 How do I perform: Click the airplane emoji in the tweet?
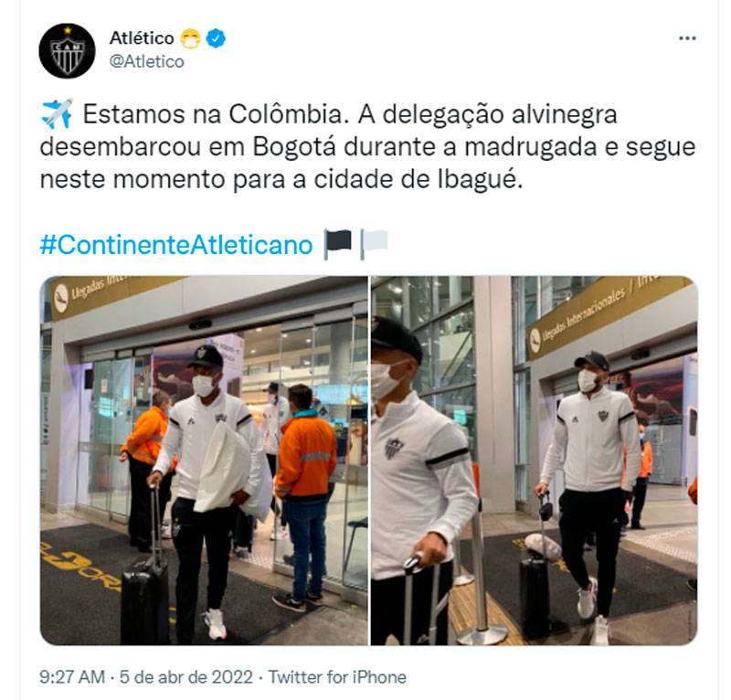coord(57,113)
